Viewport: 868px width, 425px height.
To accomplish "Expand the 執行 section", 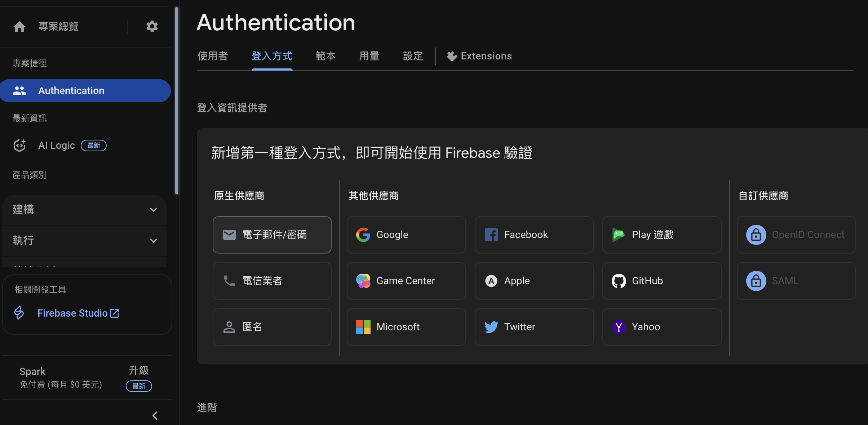I will tap(84, 241).
